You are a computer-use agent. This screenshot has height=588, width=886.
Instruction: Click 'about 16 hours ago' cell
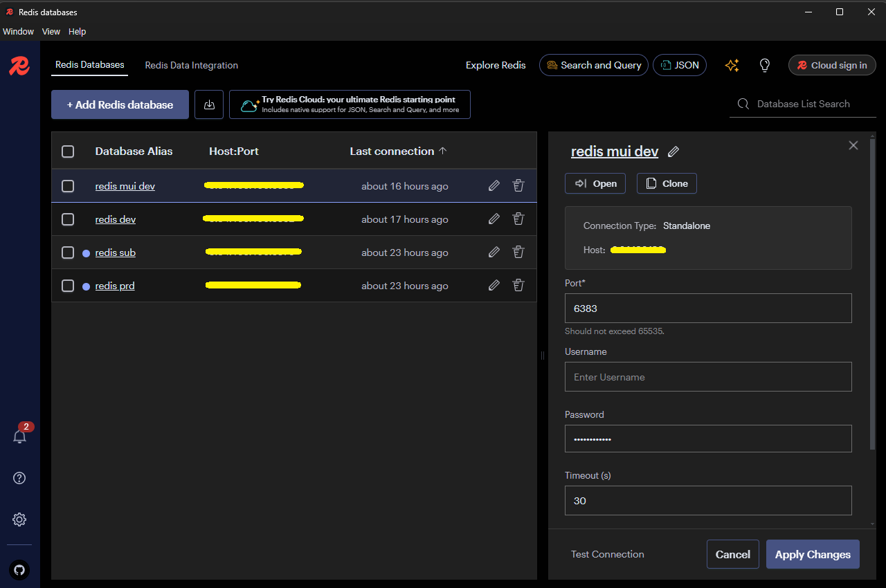pyautogui.click(x=405, y=186)
